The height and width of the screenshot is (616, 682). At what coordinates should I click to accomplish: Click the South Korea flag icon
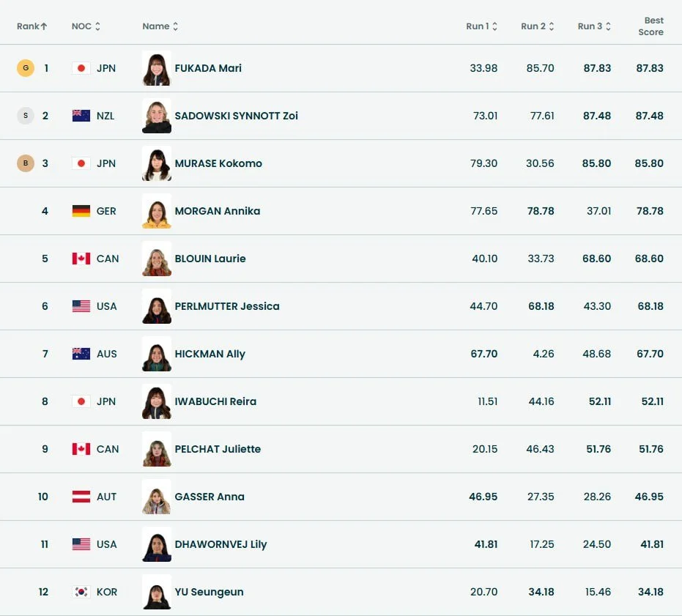pyautogui.click(x=81, y=592)
